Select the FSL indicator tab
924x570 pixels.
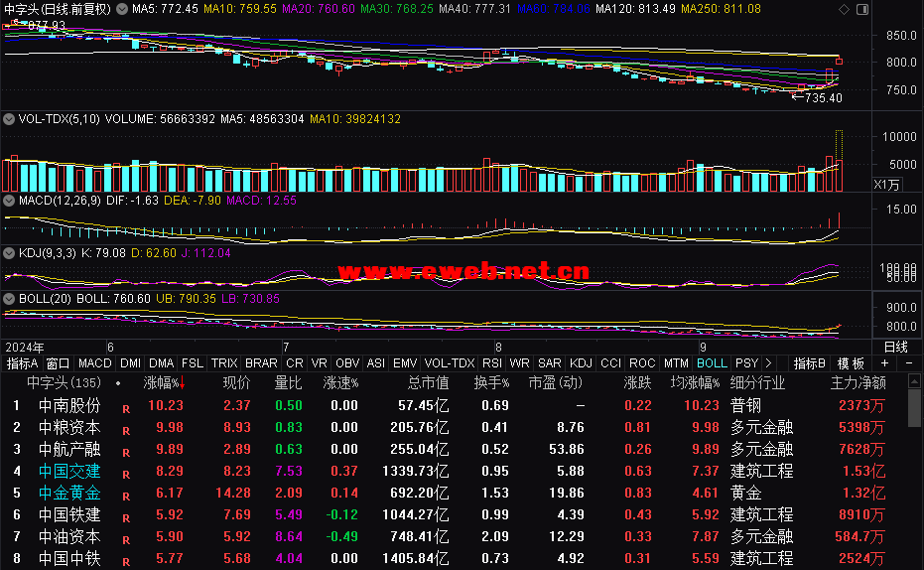tap(193, 363)
